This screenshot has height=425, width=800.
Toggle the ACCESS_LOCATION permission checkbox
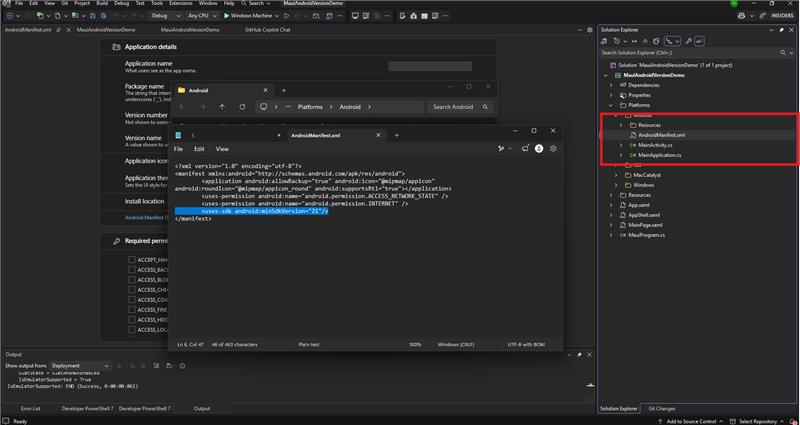(x=132, y=330)
